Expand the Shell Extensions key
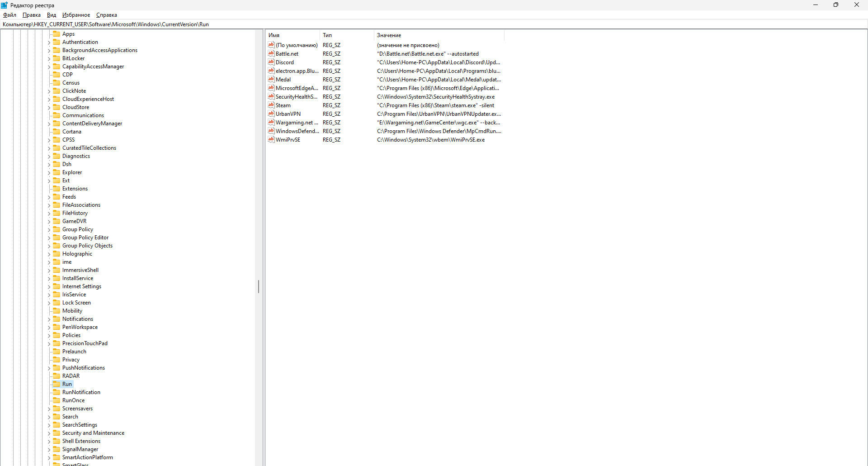 click(x=49, y=442)
